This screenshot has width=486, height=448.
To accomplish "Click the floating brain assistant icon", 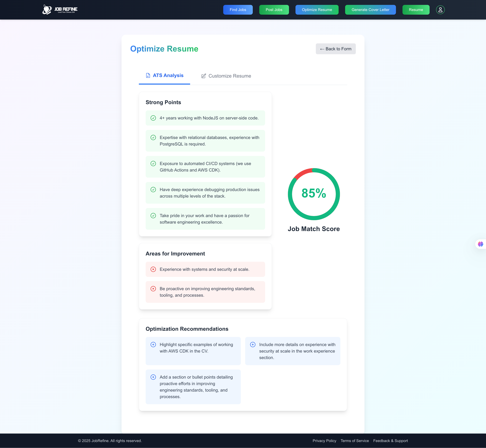I will click(x=480, y=244).
